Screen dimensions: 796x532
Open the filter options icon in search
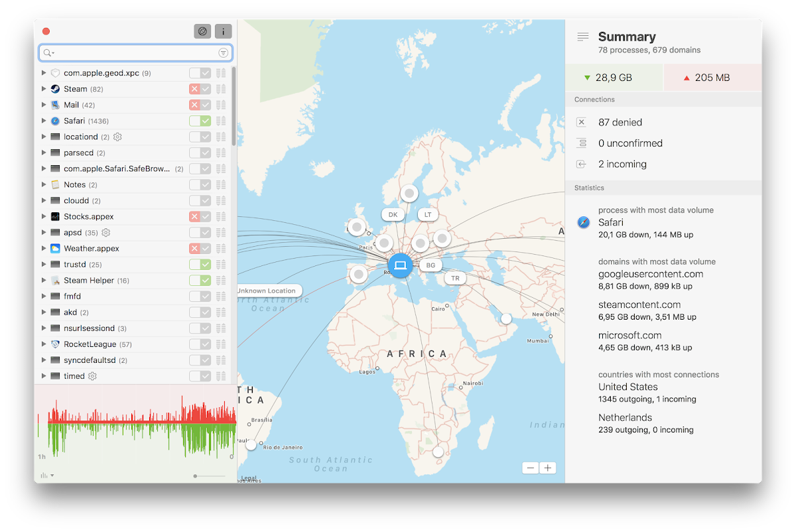point(224,52)
